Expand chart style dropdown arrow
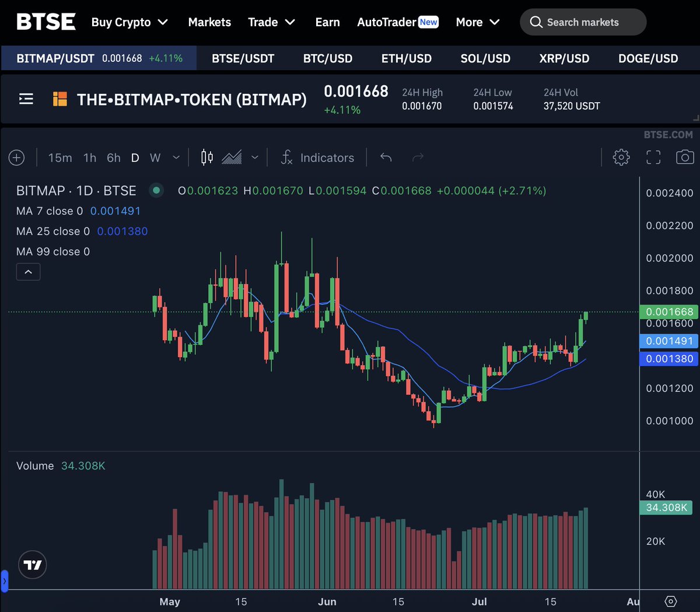 pyautogui.click(x=255, y=158)
